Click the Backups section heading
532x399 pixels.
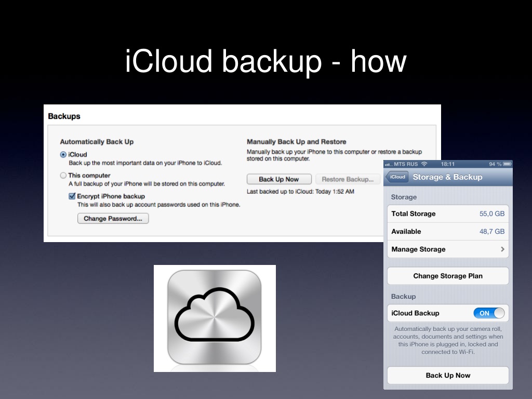click(x=64, y=116)
